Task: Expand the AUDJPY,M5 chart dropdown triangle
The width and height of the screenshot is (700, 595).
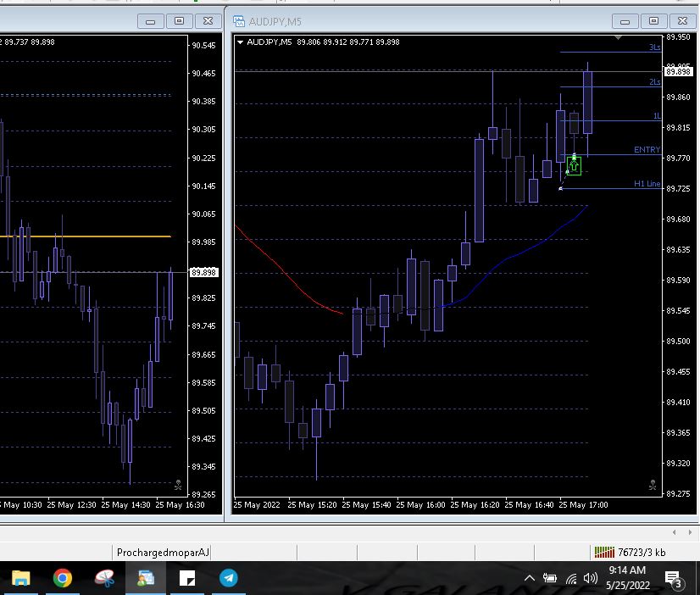Action: click(x=241, y=42)
